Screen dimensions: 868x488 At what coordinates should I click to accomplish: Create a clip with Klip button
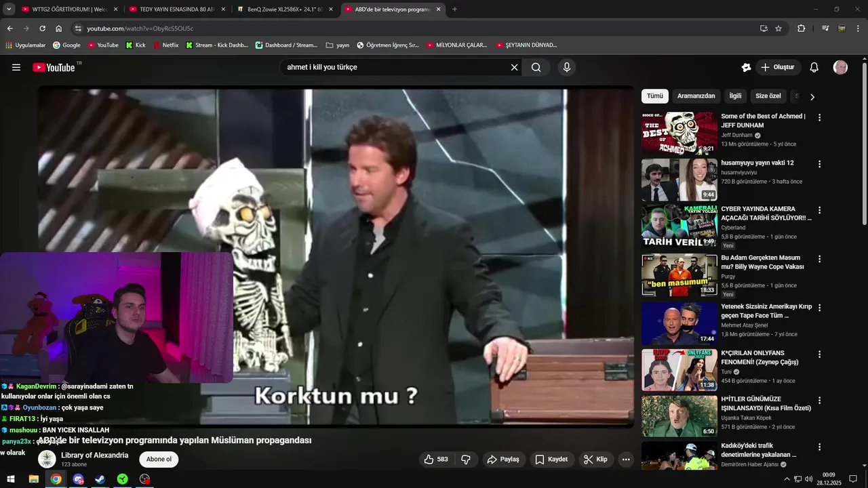tap(595, 460)
